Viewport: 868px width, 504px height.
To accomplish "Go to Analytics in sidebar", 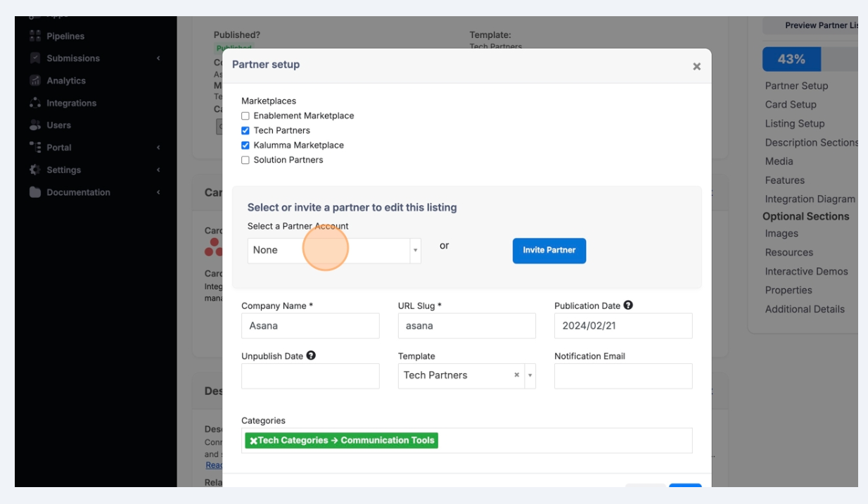I will pos(66,81).
